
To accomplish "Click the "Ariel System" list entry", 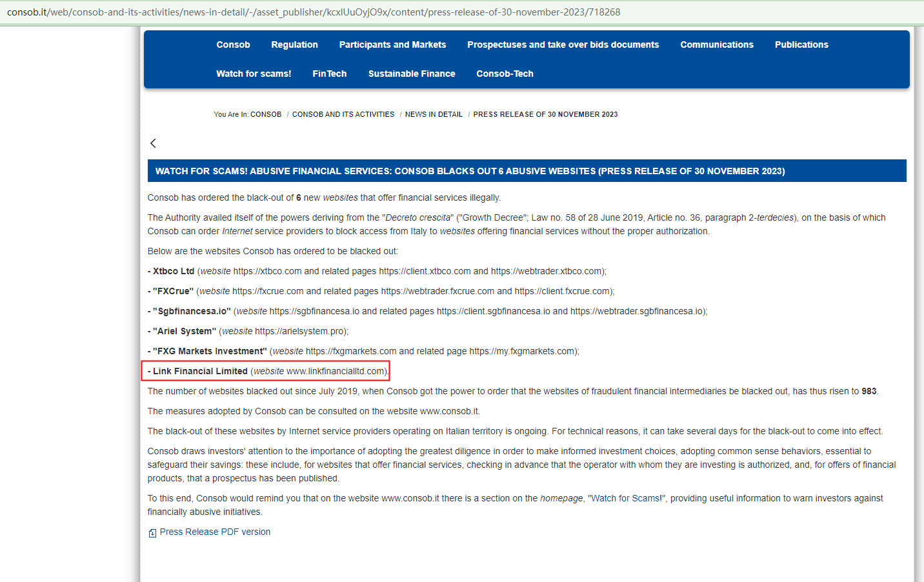I will (248, 331).
